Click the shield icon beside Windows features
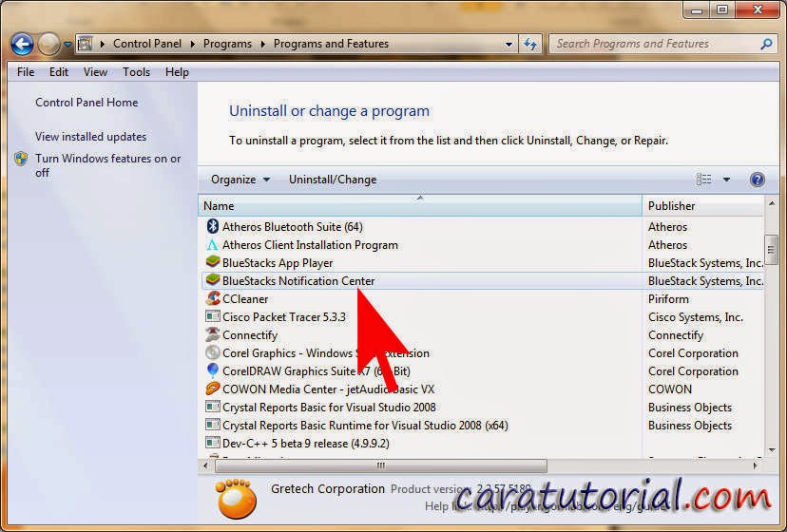Viewport: 787px width, 532px height. pyautogui.click(x=21, y=159)
